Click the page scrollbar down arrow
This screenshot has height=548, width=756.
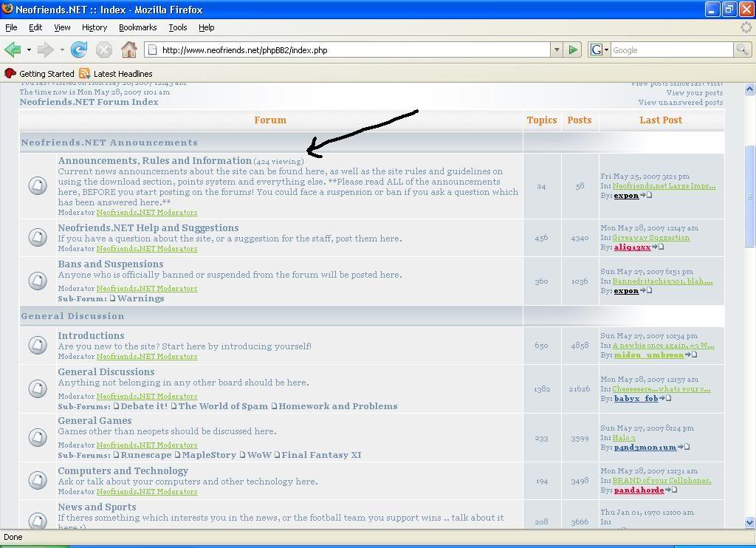click(750, 522)
